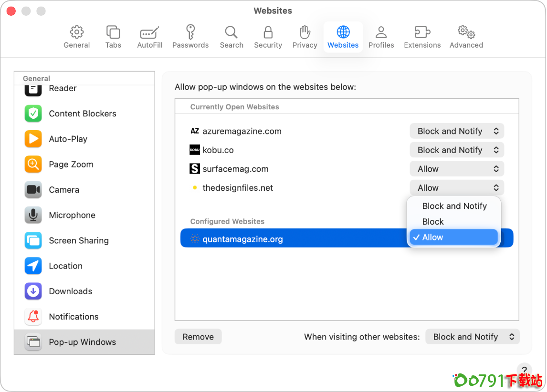547x392 pixels.
Task: Click the Privacy hand icon
Action: tap(305, 32)
